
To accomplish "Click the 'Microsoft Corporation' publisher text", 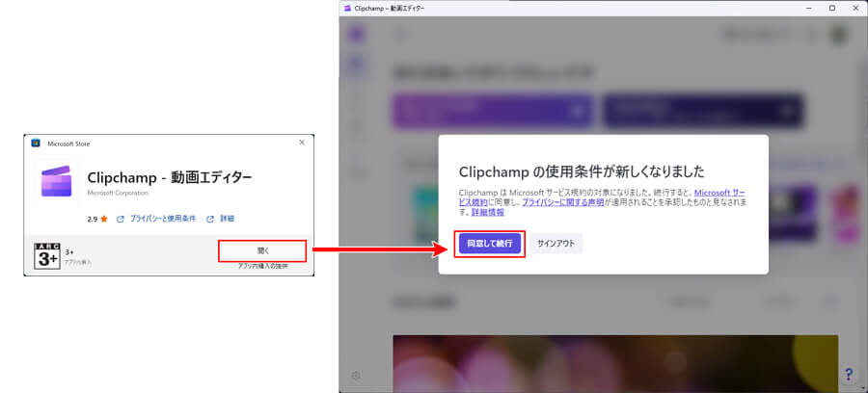I will tap(118, 193).
